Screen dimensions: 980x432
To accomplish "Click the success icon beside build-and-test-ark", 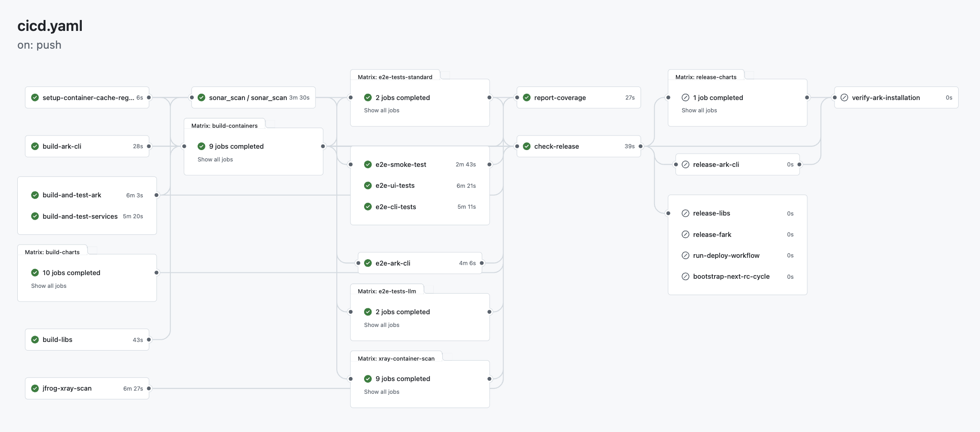I will (35, 195).
